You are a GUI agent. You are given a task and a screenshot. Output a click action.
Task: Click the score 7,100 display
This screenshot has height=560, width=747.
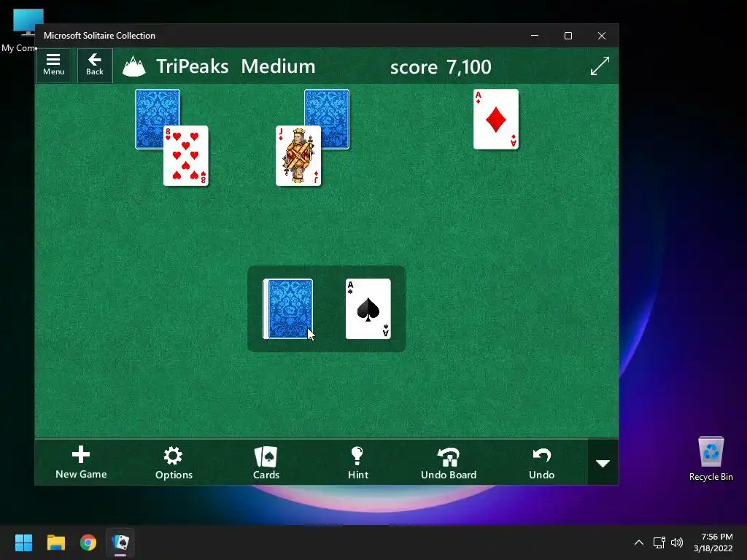click(x=441, y=66)
